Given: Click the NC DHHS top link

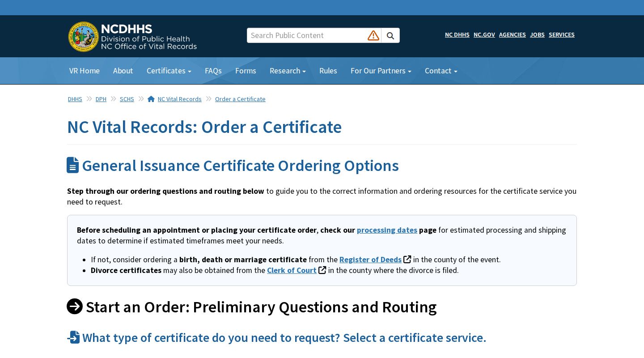Looking at the screenshot, I should pos(457,34).
